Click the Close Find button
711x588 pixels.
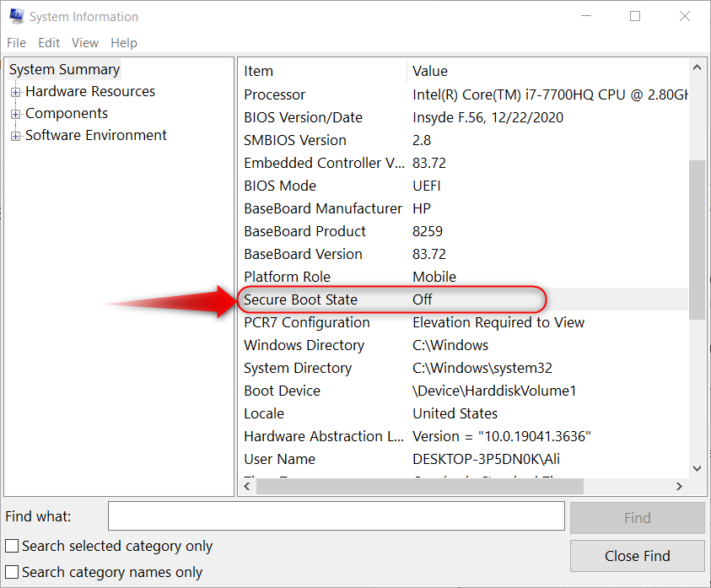tap(637, 556)
